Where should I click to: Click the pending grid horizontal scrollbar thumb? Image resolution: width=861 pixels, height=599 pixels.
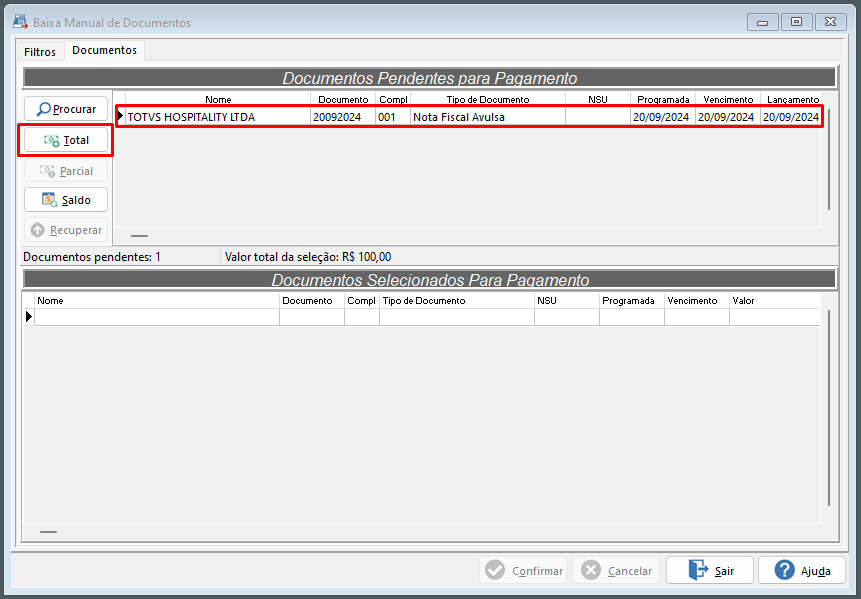[x=139, y=236]
